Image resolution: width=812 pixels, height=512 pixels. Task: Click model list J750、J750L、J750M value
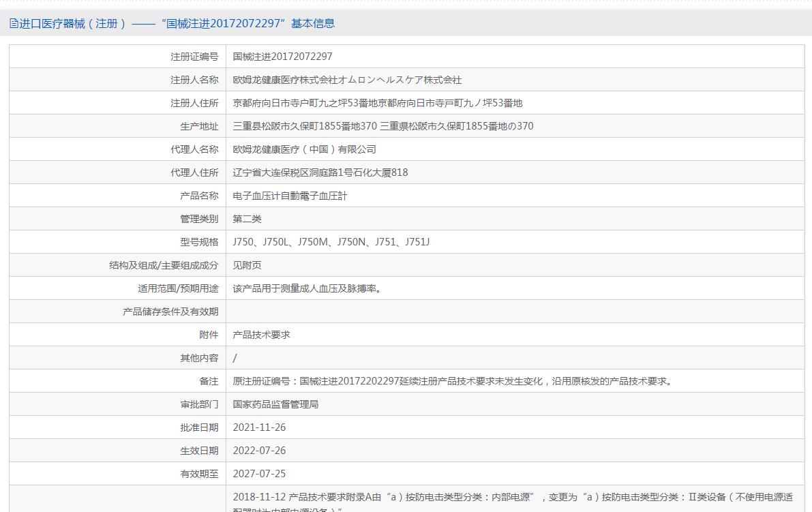tap(331, 242)
